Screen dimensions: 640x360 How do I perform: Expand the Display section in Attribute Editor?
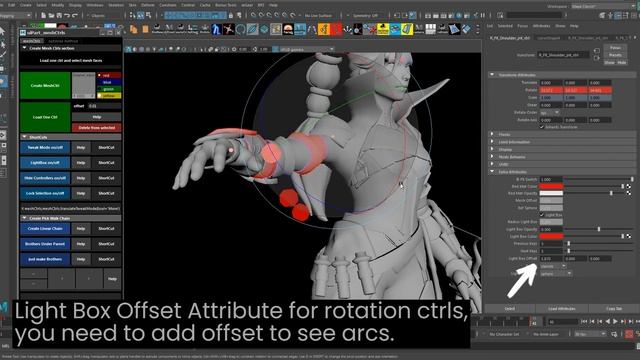tap(492, 149)
